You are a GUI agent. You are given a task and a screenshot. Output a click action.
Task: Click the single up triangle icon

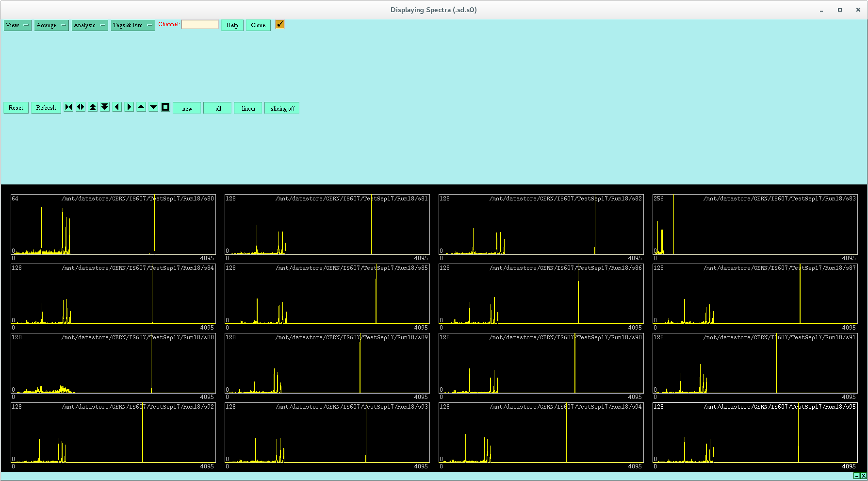point(141,107)
